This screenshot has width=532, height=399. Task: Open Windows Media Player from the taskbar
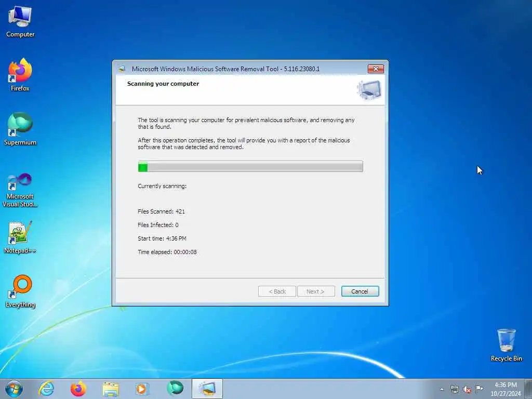(x=142, y=389)
